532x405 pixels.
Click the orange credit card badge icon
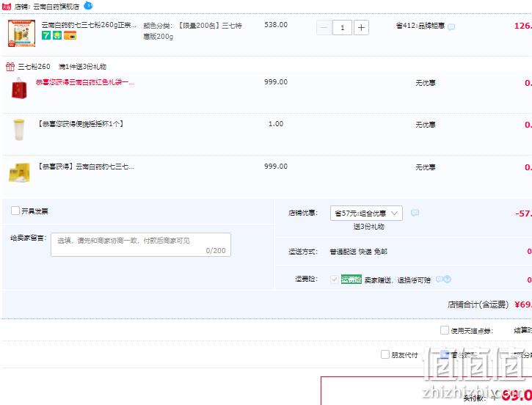tap(70, 35)
